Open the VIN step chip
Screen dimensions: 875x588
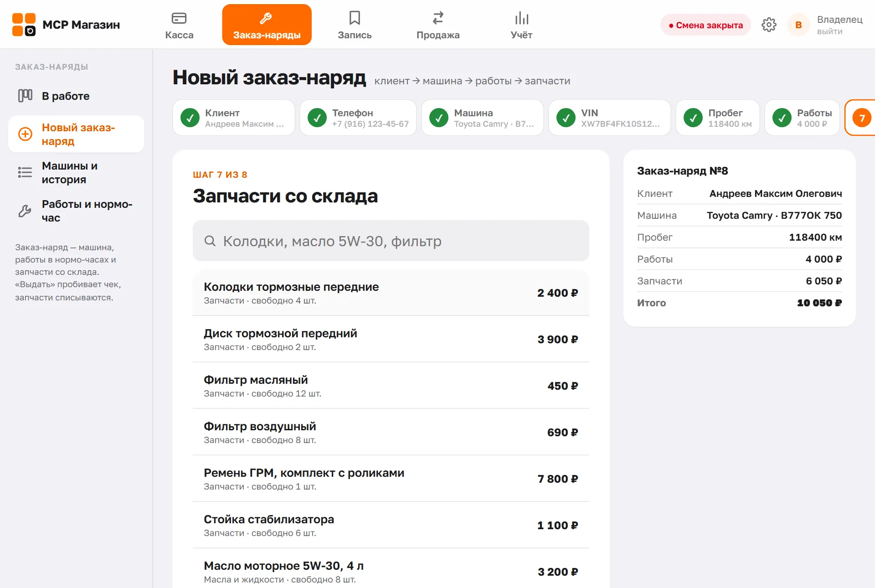[x=610, y=118]
